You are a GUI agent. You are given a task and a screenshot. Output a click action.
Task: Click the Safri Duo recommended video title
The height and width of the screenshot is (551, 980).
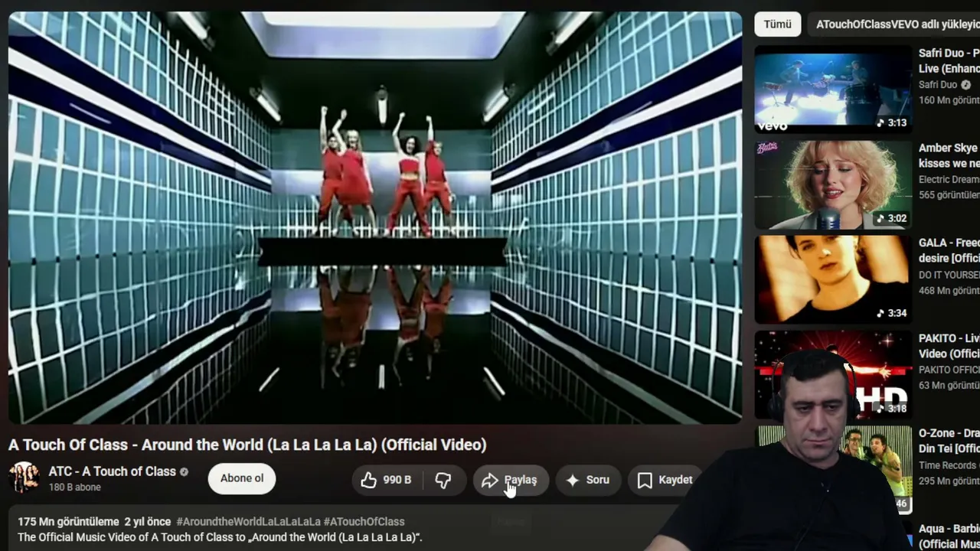pos(949,60)
